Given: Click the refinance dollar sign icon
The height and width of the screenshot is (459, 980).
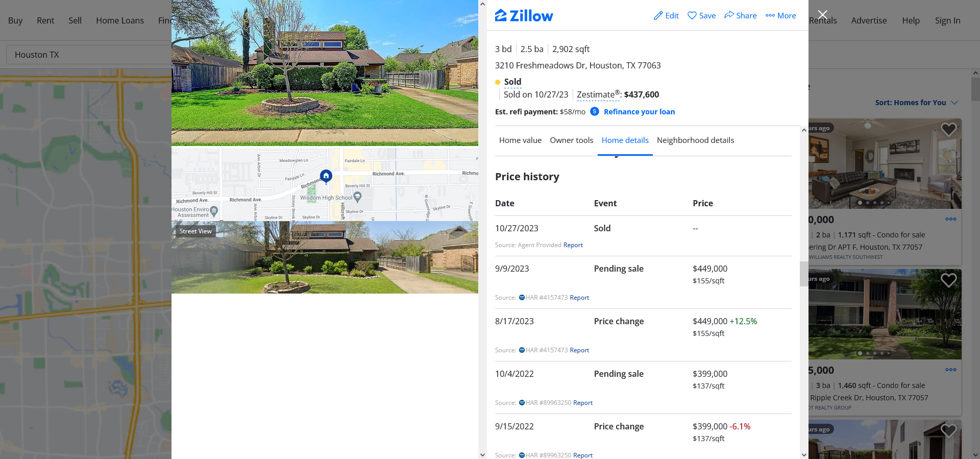Looking at the screenshot, I should coord(595,111).
